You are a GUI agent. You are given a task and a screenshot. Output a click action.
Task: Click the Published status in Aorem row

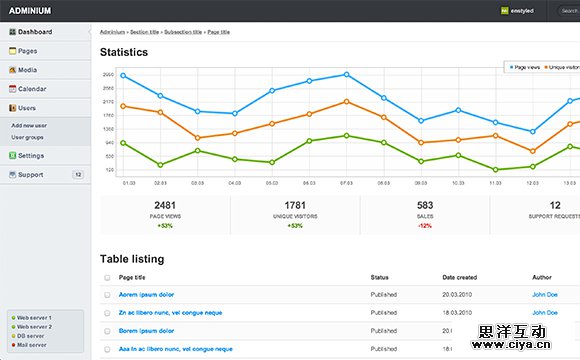click(384, 295)
